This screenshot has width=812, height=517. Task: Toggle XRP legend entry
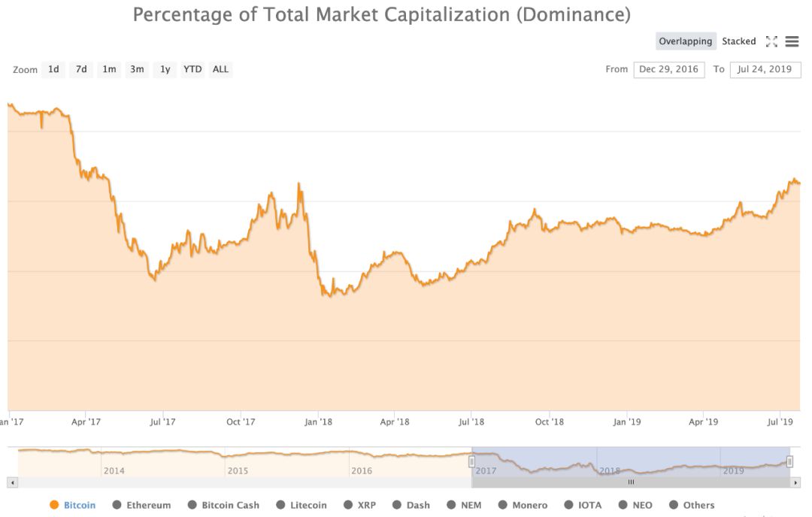359,505
